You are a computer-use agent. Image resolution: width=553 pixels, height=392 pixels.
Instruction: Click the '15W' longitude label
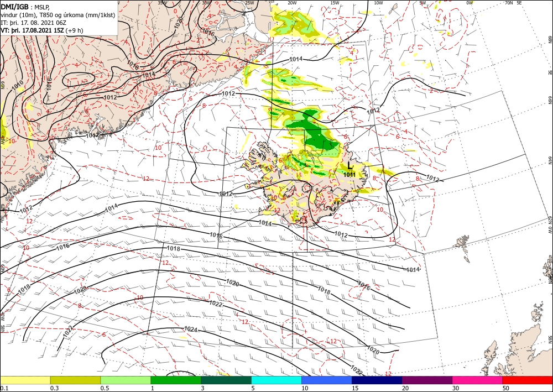(x=335, y=3)
